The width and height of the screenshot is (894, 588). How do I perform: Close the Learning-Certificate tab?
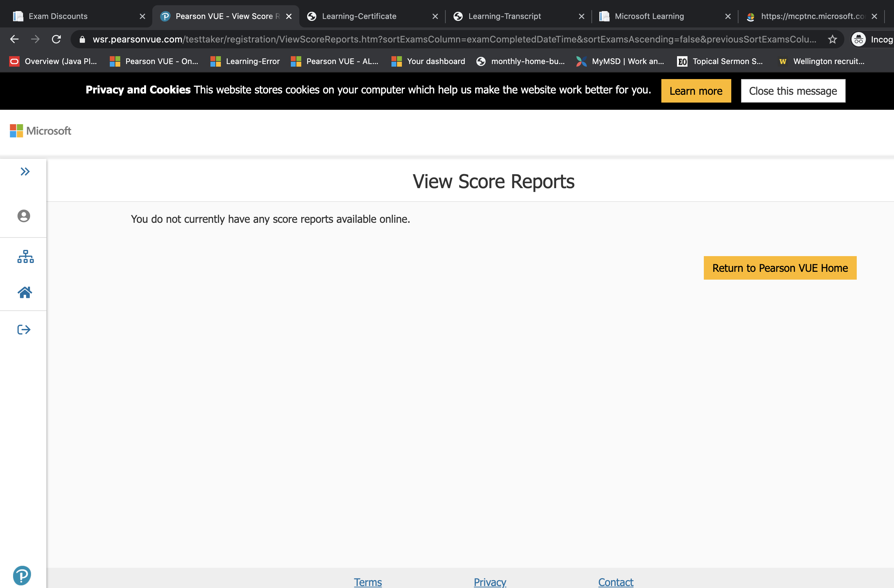[435, 16]
